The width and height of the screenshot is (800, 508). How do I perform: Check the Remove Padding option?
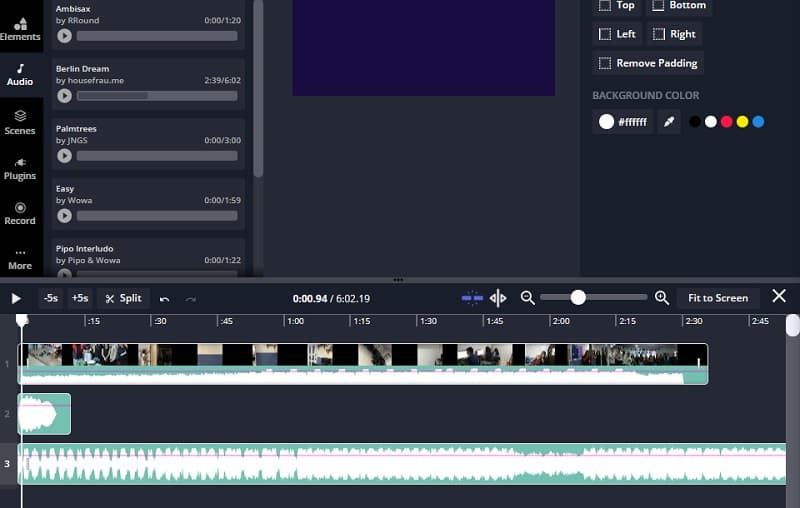click(605, 63)
